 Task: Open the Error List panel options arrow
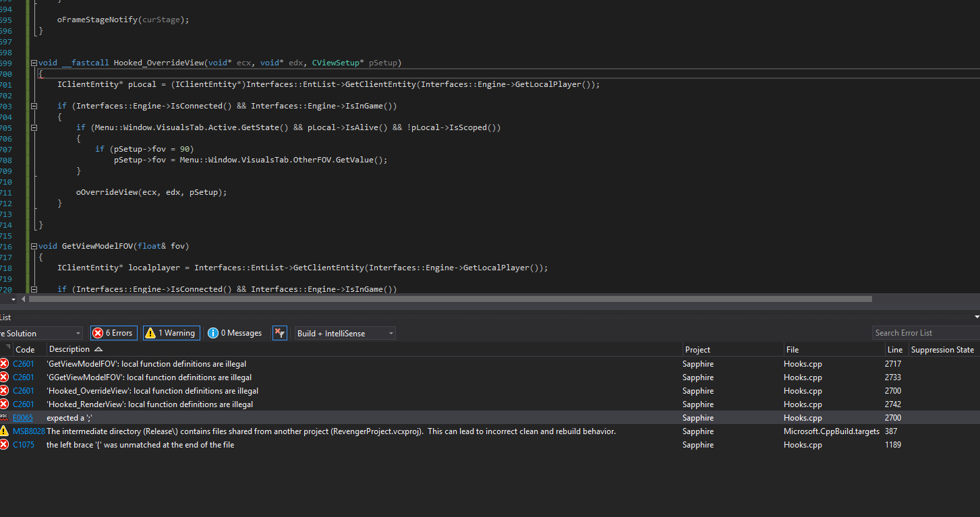coord(976,317)
